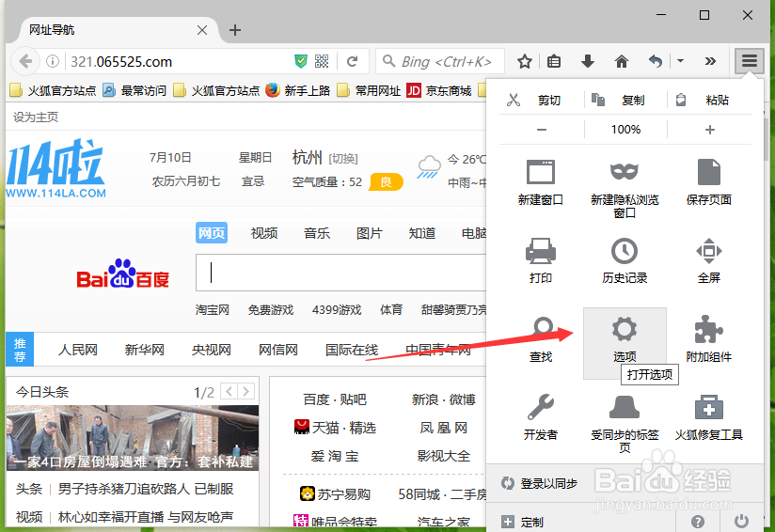The width and height of the screenshot is (775, 532).
Task: Click the Find magnifier icon in menu
Action: [x=543, y=328]
